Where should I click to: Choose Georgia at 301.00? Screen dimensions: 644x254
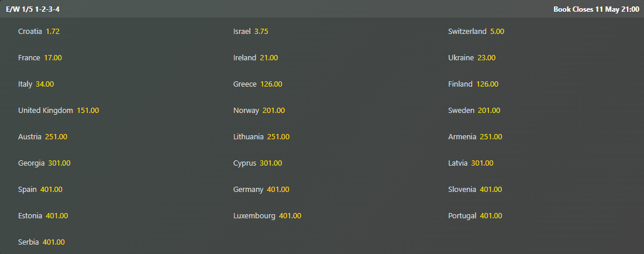pyautogui.click(x=44, y=163)
